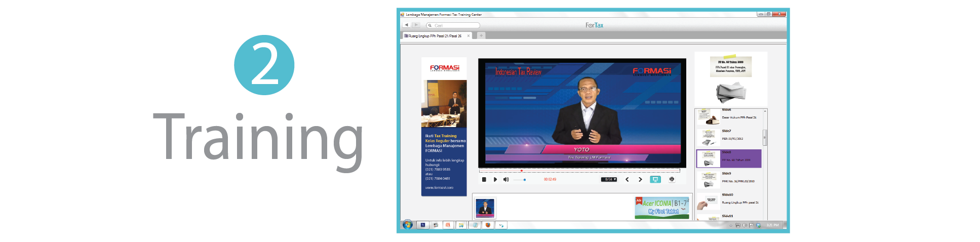Viewport: 980px width, 242px height.
Task: Click the system tray volume icon
Action: pos(744,225)
